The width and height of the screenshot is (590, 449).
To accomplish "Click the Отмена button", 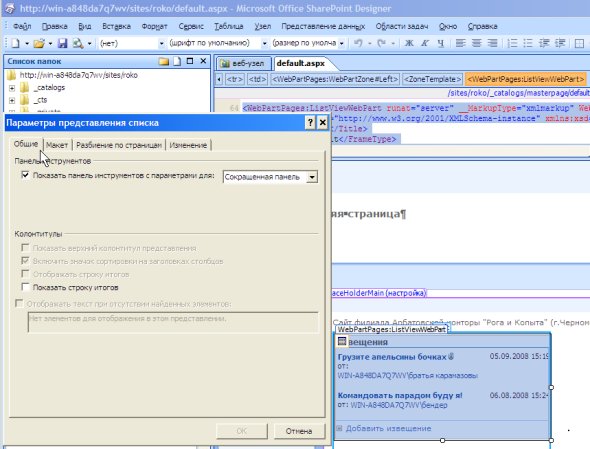I will pos(299,431).
